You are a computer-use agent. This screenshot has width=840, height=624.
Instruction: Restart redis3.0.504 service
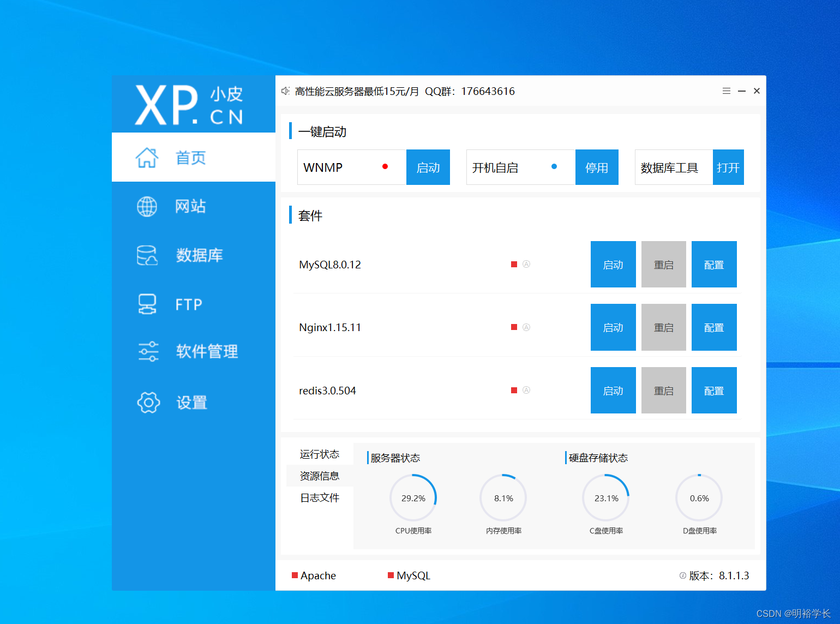click(664, 391)
